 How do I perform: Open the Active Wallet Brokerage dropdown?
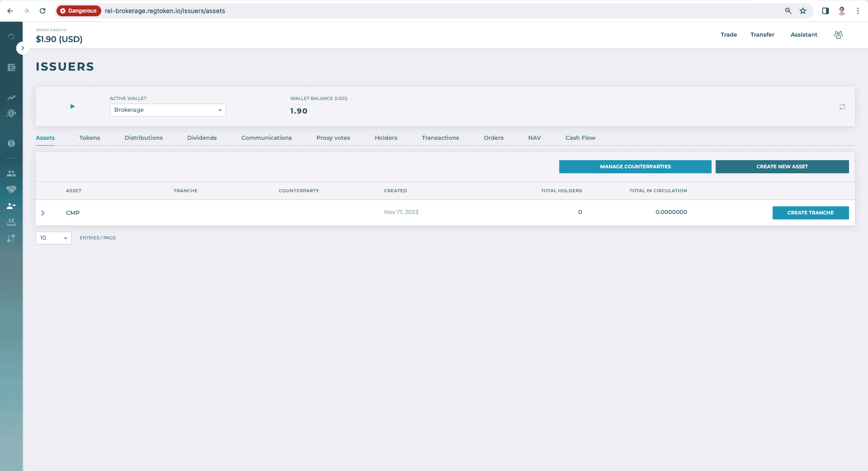[x=168, y=110]
